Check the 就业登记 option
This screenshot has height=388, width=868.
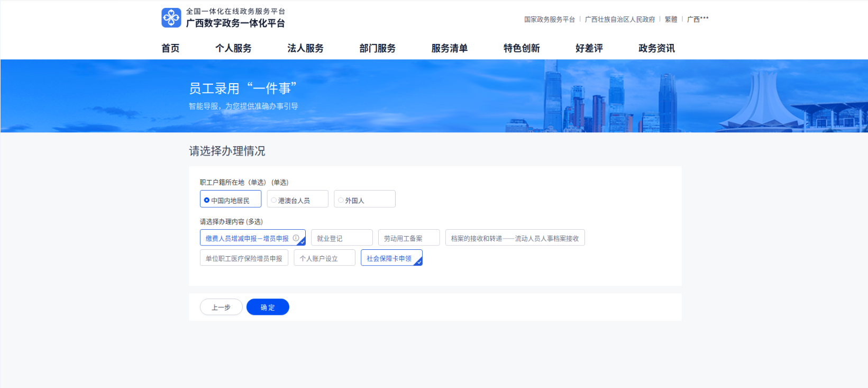click(x=341, y=238)
